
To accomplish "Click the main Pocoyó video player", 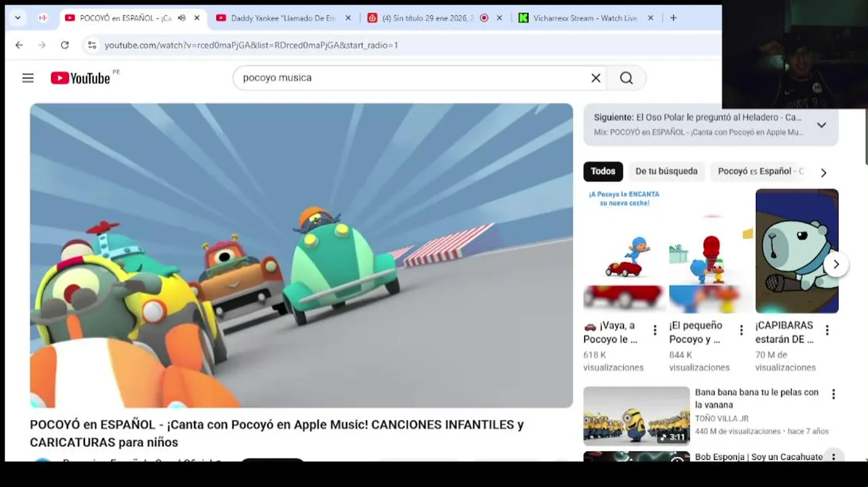I will click(302, 256).
